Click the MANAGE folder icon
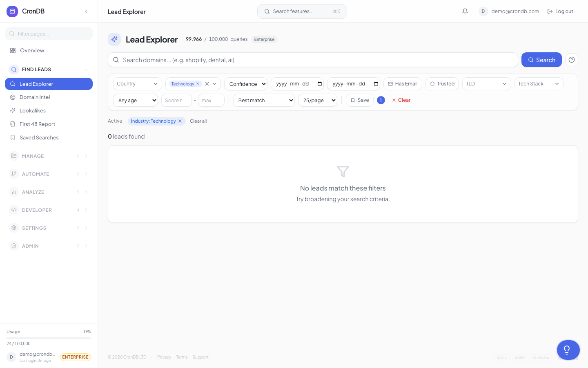 (x=14, y=156)
